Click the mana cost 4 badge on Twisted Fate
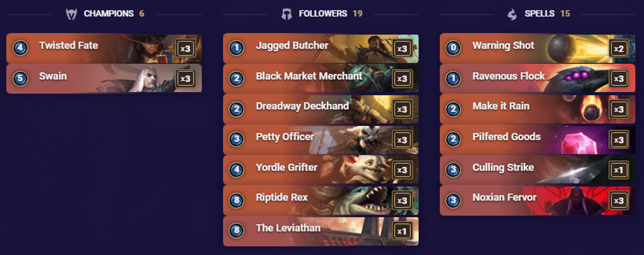Image resolution: width=644 pixels, height=255 pixels. [x=19, y=48]
